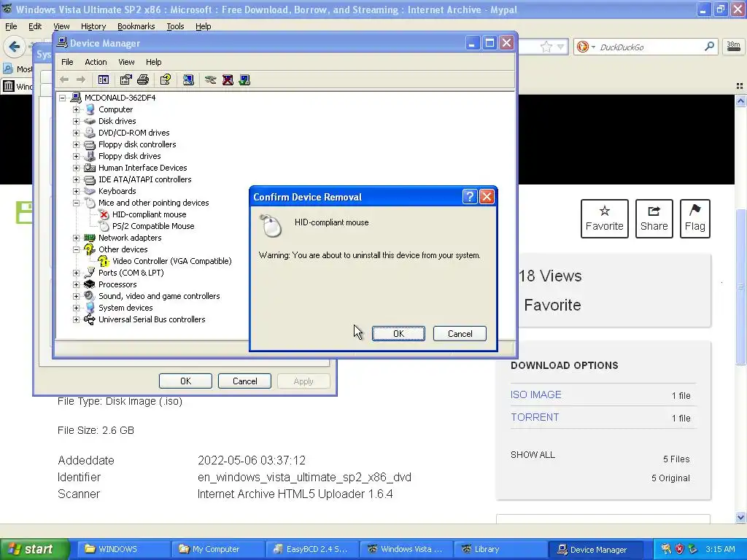Open the browser's Bookmarks menu
Image resolution: width=747 pixels, height=560 pixels.
point(136,26)
